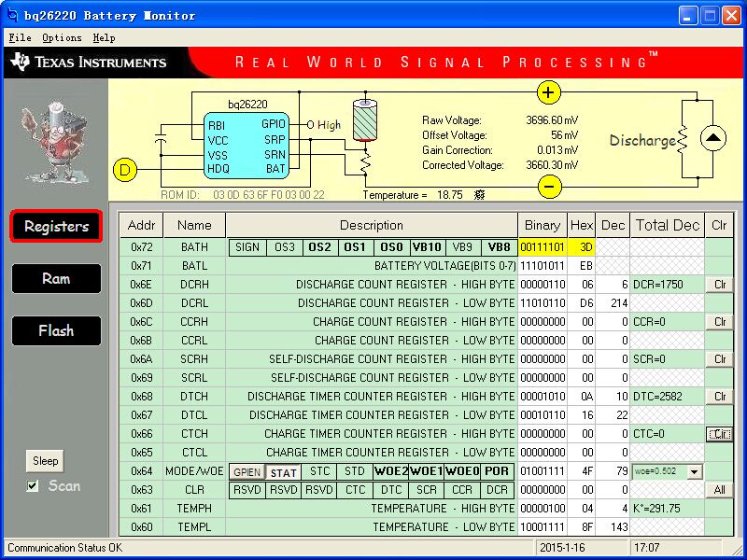
Task: Click the All clear button
Action: click(719, 490)
